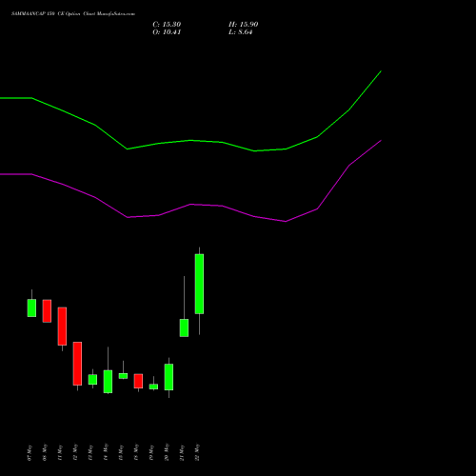Click the '15 May' date axis label

[121, 453]
